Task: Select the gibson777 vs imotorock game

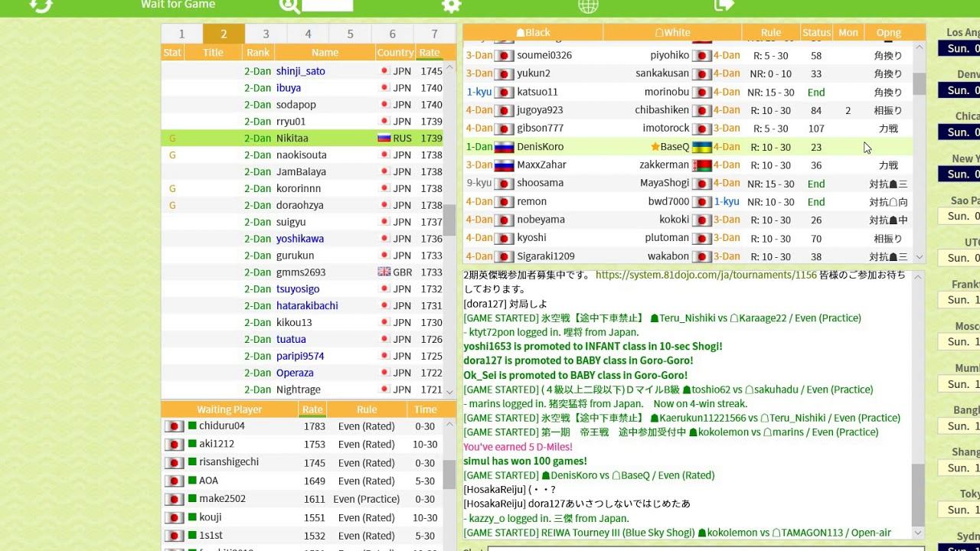Action: click(688, 129)
